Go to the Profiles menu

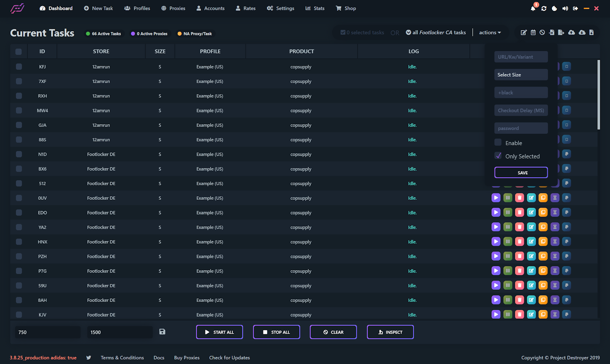pos(137,8)
